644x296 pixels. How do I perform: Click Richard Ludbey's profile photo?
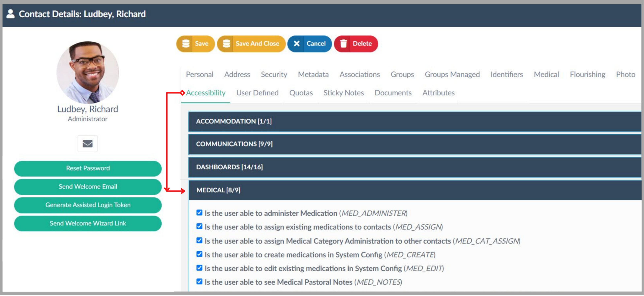click(x=88, y=72)
